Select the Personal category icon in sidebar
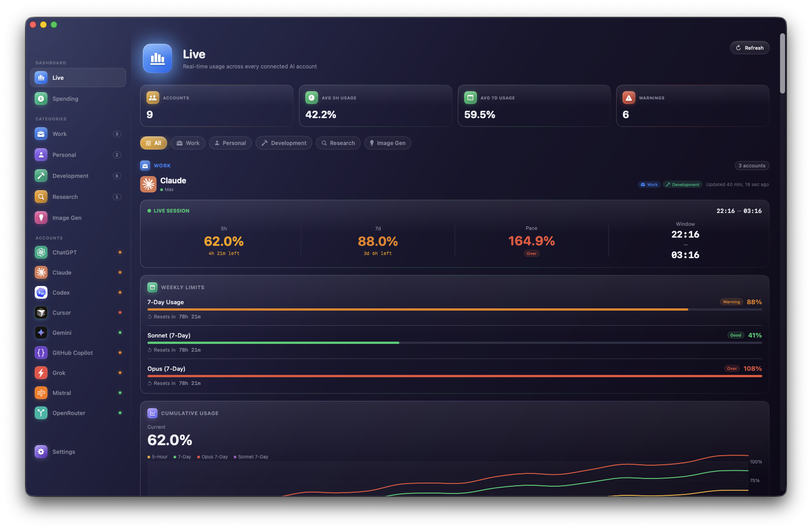The width and height of the screenshot is (812, 530). click(x=41, y=155)
